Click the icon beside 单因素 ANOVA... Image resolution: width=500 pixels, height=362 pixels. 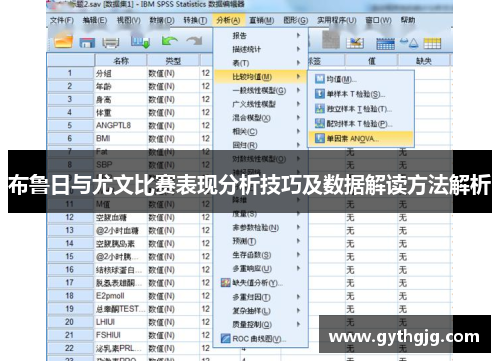tap(320, 138)
